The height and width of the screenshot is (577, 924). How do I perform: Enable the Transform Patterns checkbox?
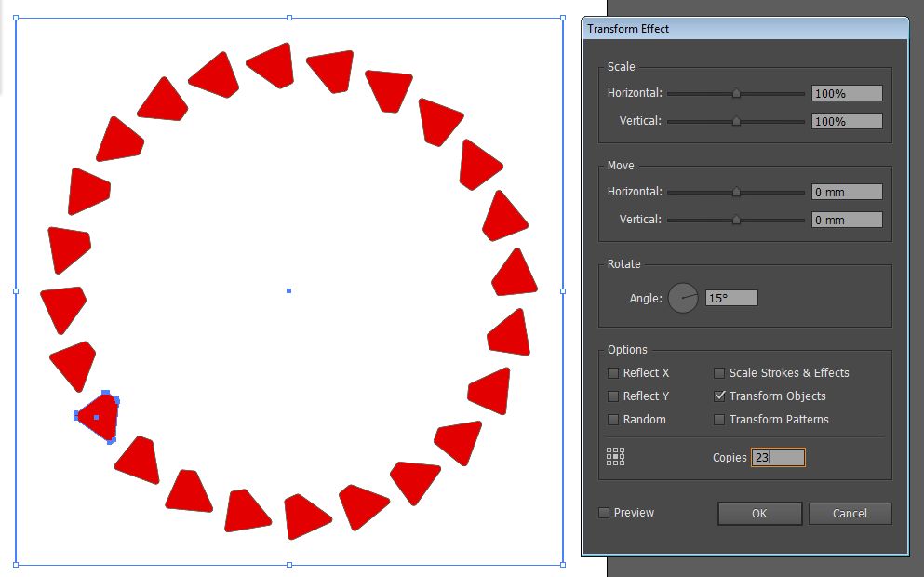tap(719, 420)
